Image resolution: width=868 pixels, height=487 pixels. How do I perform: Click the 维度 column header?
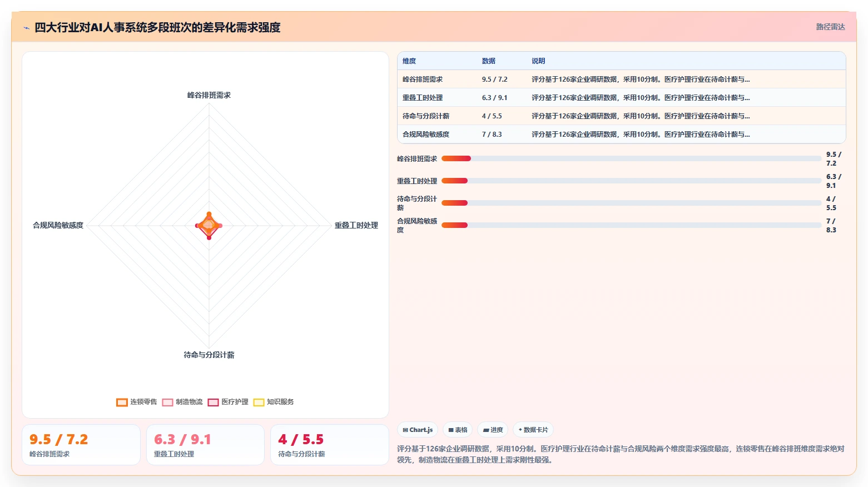click(409, 61)
